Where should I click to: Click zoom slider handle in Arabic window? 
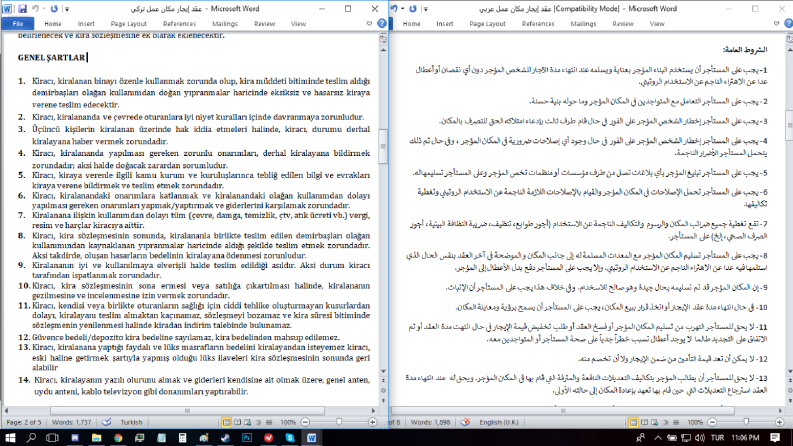point(746,422)
